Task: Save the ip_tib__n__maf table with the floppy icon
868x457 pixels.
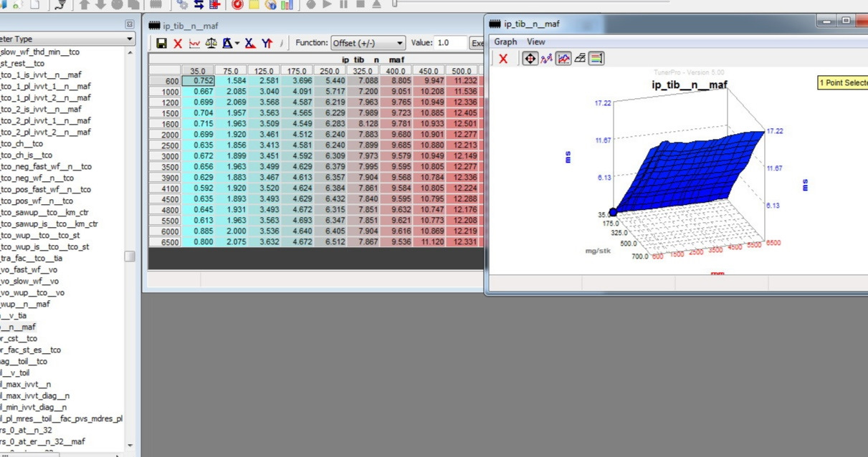Action: [x=161, y=44]
